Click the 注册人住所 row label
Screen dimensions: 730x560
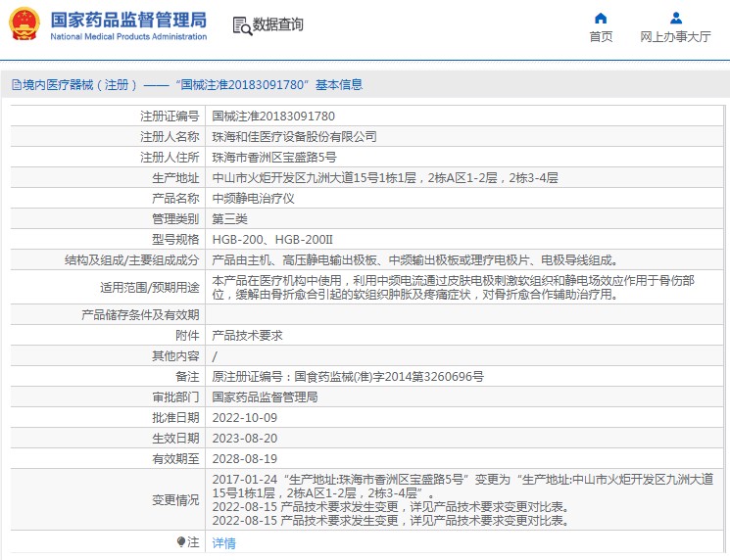coord(170,158)
